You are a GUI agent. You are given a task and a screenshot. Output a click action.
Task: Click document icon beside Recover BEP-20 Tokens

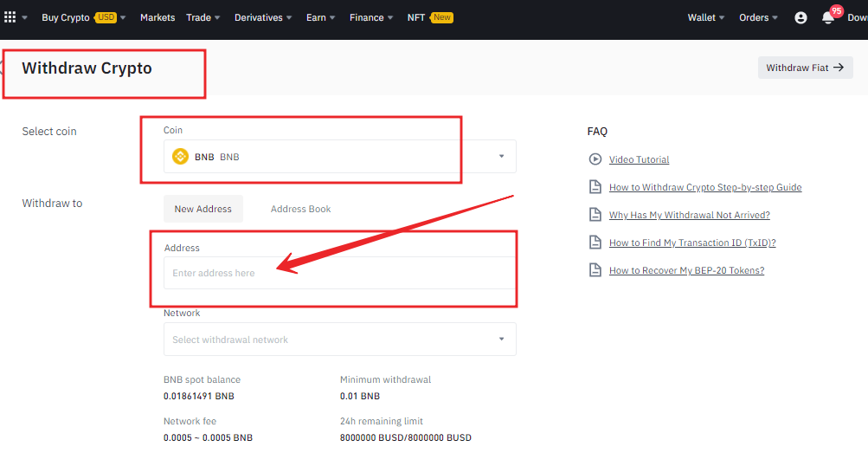pyautogui.click(x=595, y=270)
